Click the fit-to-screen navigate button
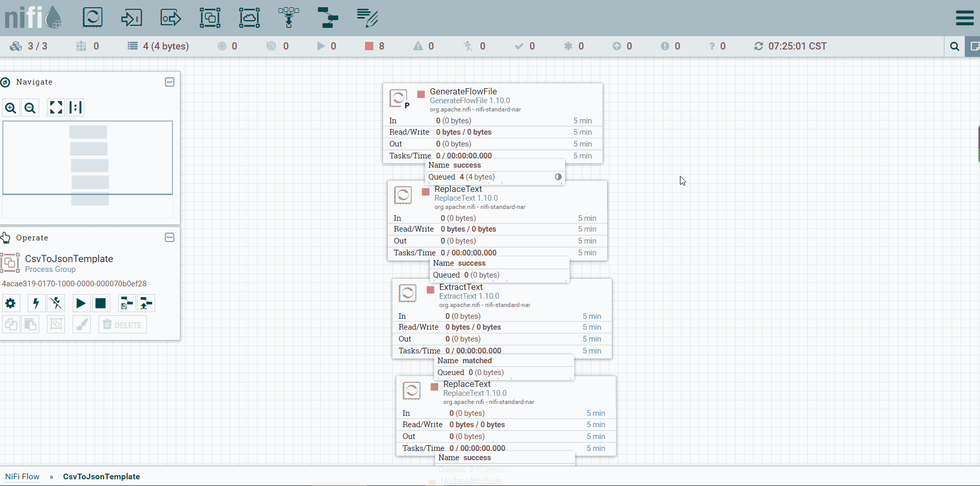This screenshot has height=486, width=980. 56,108
